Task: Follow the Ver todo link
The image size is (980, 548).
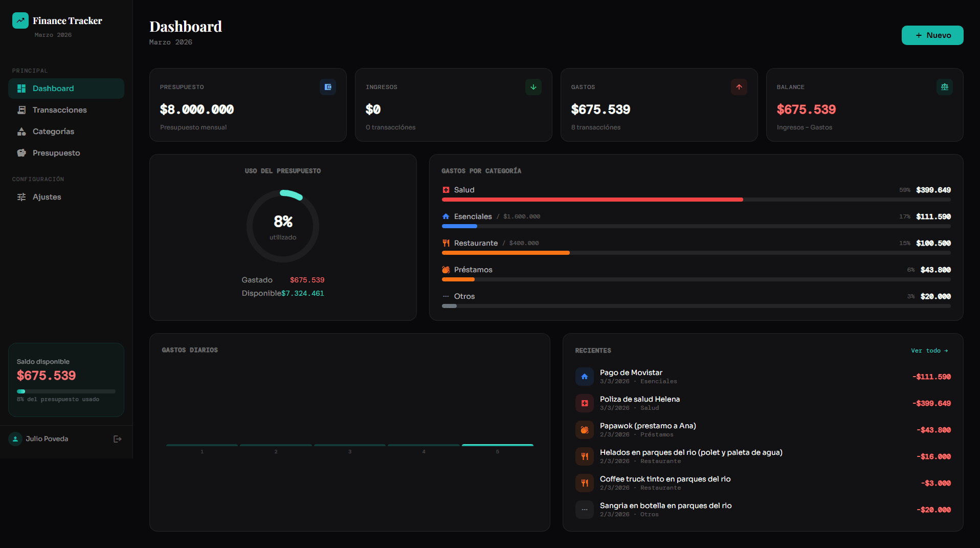Action: click(x=929, y=350)
